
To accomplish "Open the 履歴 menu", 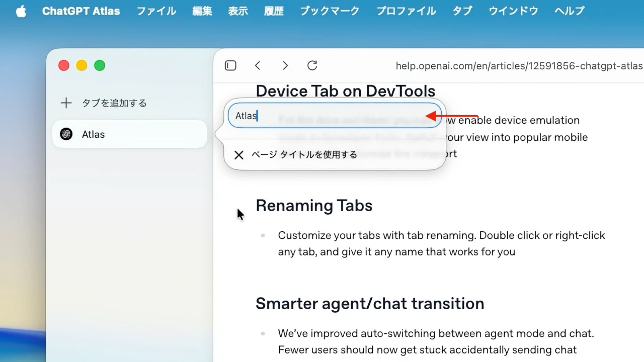I will tap(274, 11).
